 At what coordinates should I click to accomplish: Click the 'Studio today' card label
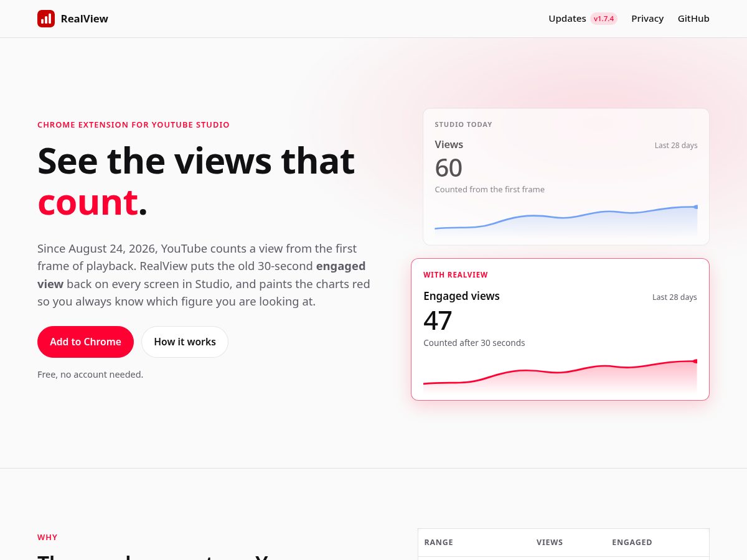(463, 124)
